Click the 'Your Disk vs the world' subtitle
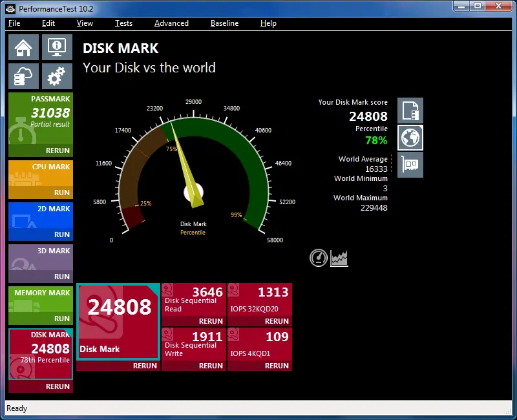 click(x=149, y=68)
